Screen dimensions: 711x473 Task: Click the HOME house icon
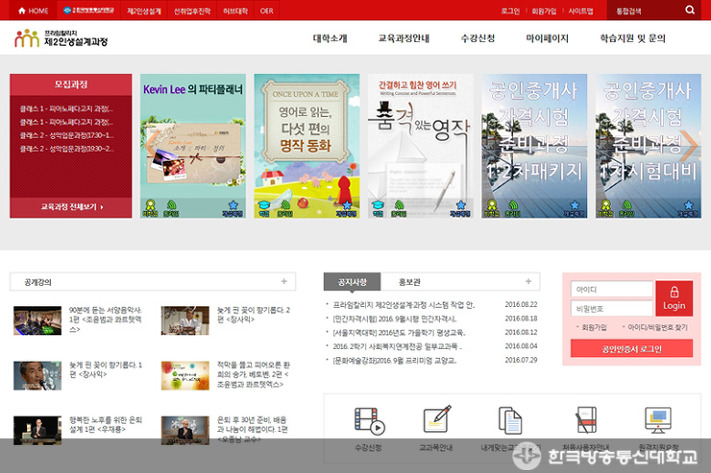click(x=22, y=10)
